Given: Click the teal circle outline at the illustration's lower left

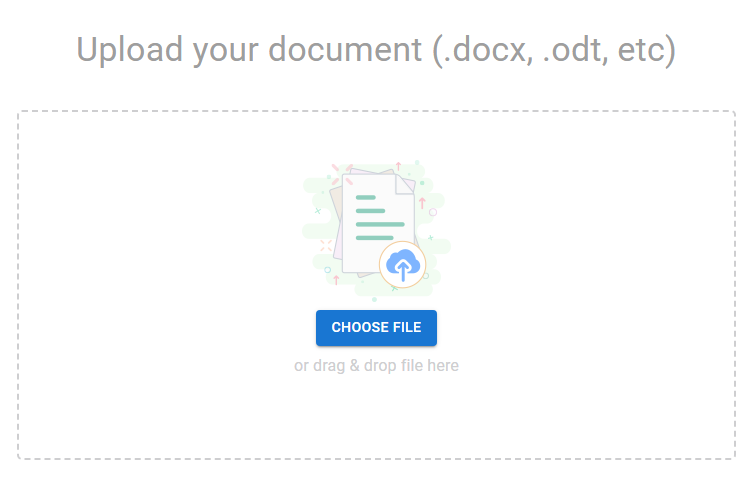Looking at the screenshot, I should [327, 270].
